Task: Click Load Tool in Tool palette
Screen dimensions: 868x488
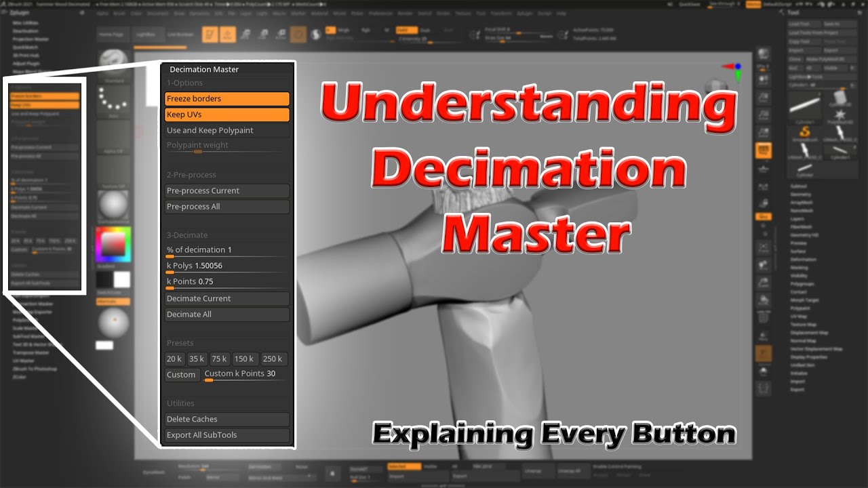Action: pyautogui.click(x=804, y=24)
